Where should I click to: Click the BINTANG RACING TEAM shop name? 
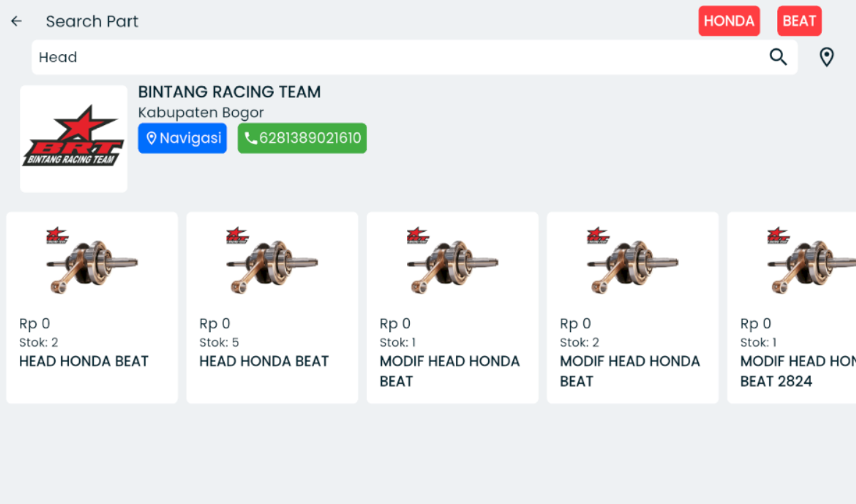point(229,92)
